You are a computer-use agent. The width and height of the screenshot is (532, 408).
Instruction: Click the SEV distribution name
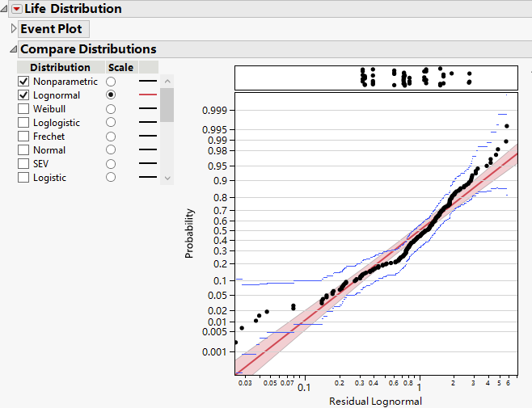[x=40, y=164]
